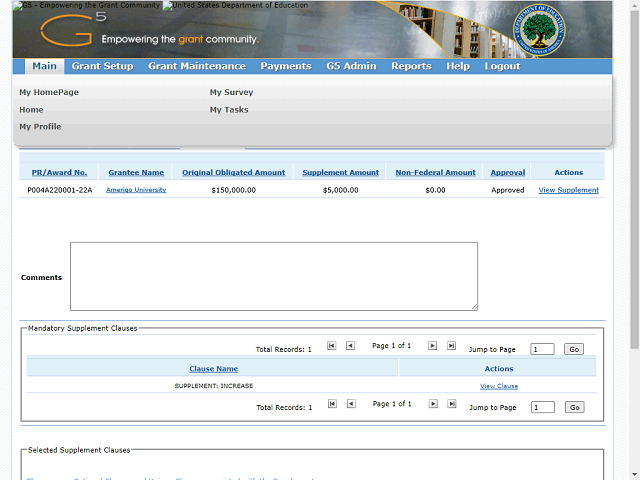
Task: Open the G5 Admin menu
Action: pos(351,66)
